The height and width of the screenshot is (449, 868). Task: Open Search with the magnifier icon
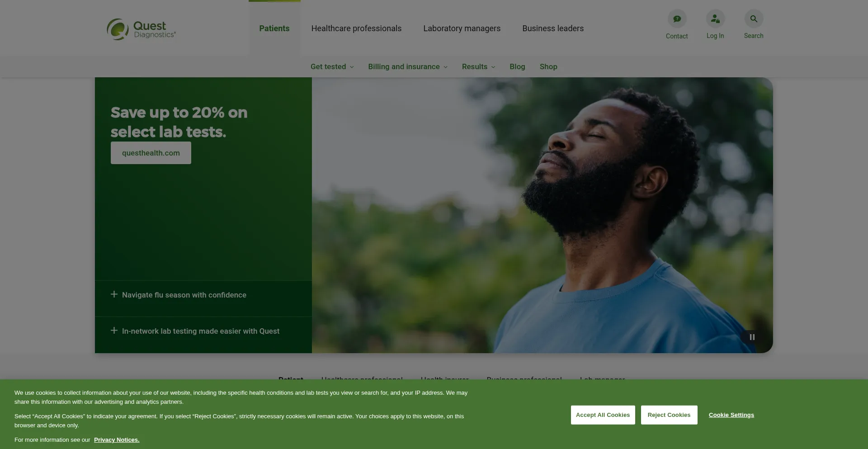point(754,19)
